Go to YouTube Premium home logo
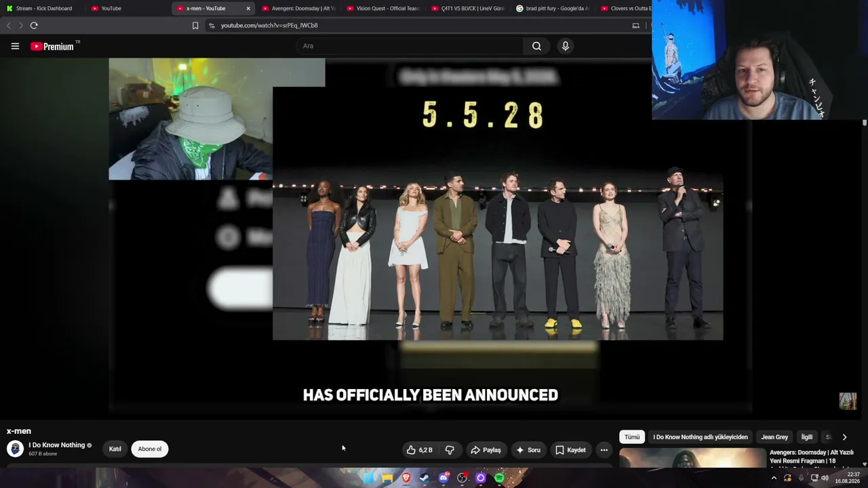 click(52, 46)
